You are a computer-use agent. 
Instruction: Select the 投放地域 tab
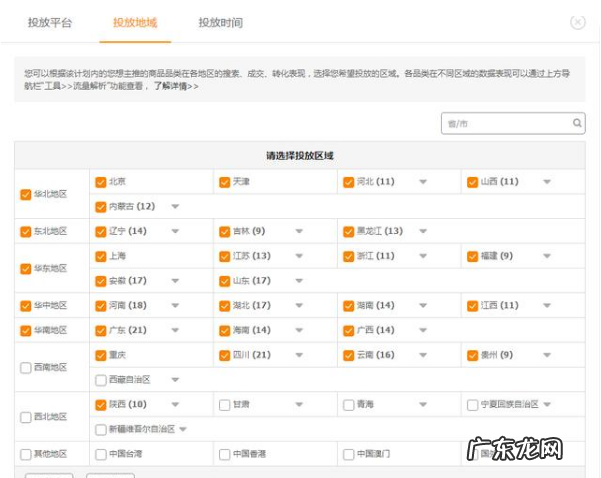coord(135,23)
